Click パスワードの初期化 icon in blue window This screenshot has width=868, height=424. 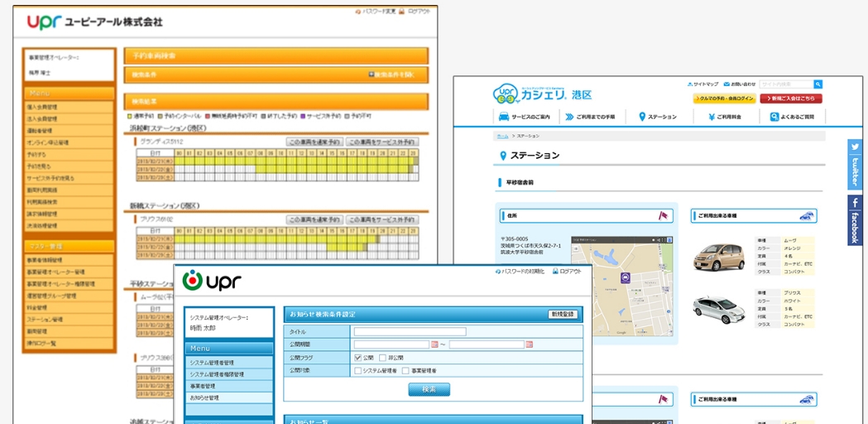click(497, 272)
